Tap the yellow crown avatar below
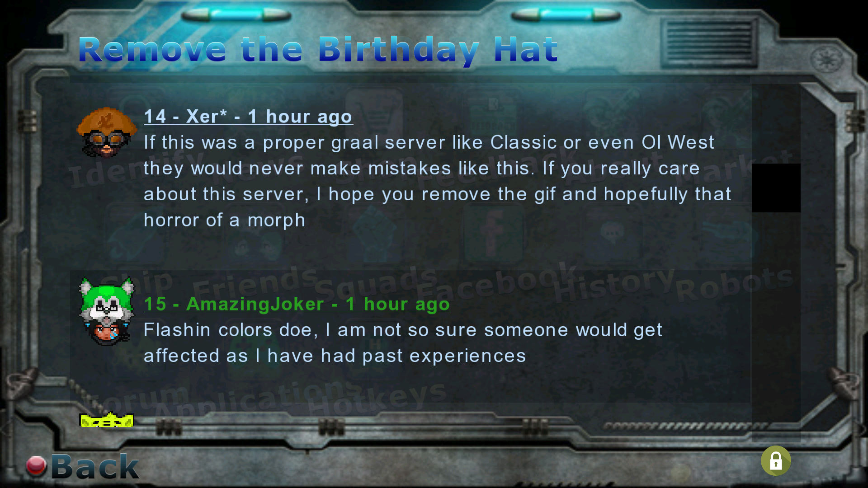 pyautogui.click(x=107, y=419)
